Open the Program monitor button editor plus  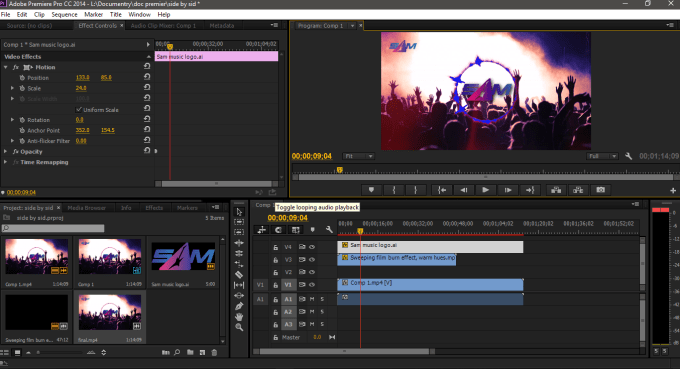point(673,190)
